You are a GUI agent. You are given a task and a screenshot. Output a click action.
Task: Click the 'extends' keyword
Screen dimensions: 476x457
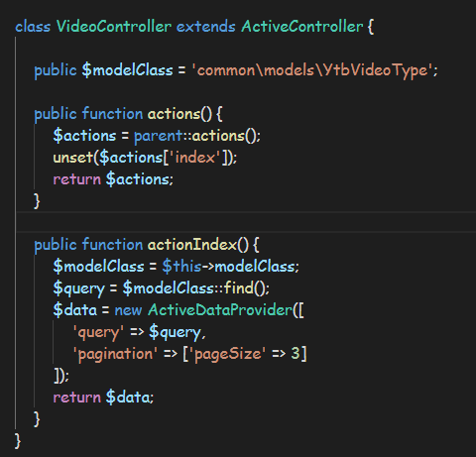pyautogui.click(x=205, y=27)
